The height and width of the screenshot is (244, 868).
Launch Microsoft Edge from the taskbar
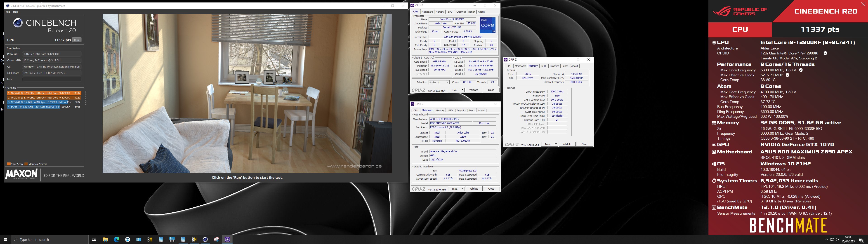coord(117,240)
